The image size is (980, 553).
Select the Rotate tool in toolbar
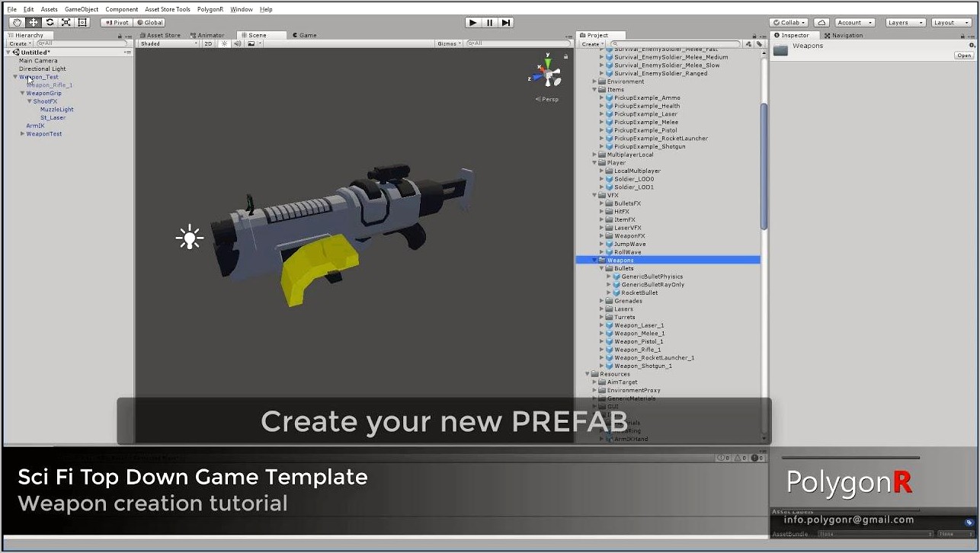50,22
